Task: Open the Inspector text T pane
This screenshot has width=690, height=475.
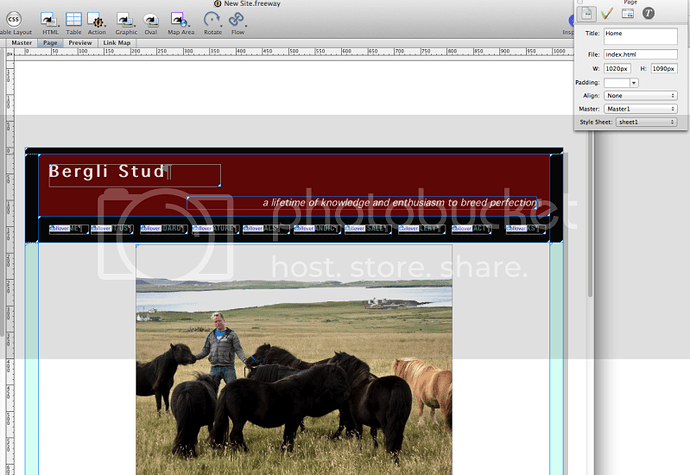Action: point(648,13)
